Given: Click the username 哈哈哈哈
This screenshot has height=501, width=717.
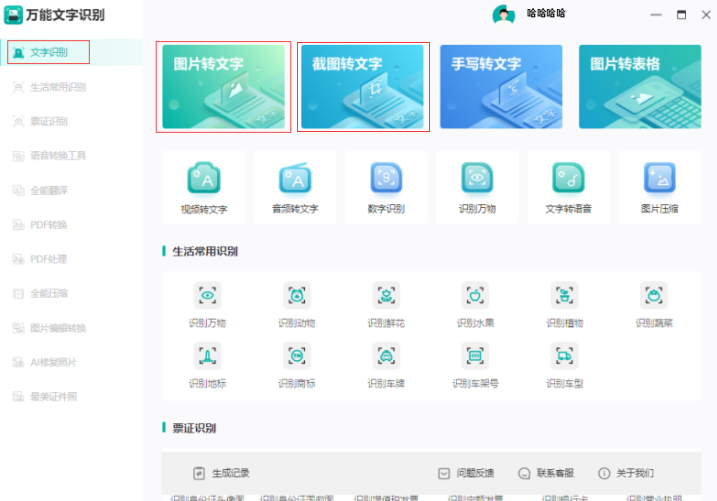Looking at the screenshot, I should pyautogui.click(x=546, y=13).
